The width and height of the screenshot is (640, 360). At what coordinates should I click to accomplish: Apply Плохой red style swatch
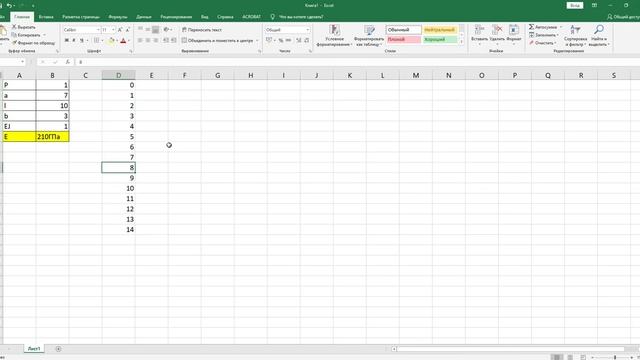404,40
